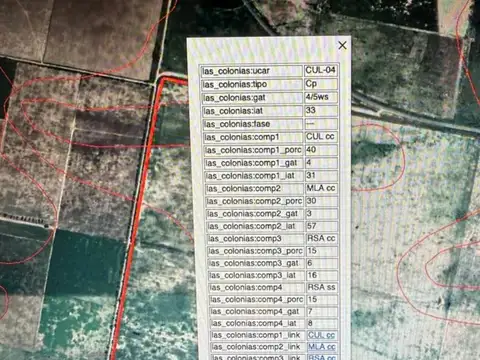Viewport: 480px width, 360px height.
Task: Select the las_colonias:comp1_iat label
Action: pyautogui.click(x=250, y=176)
